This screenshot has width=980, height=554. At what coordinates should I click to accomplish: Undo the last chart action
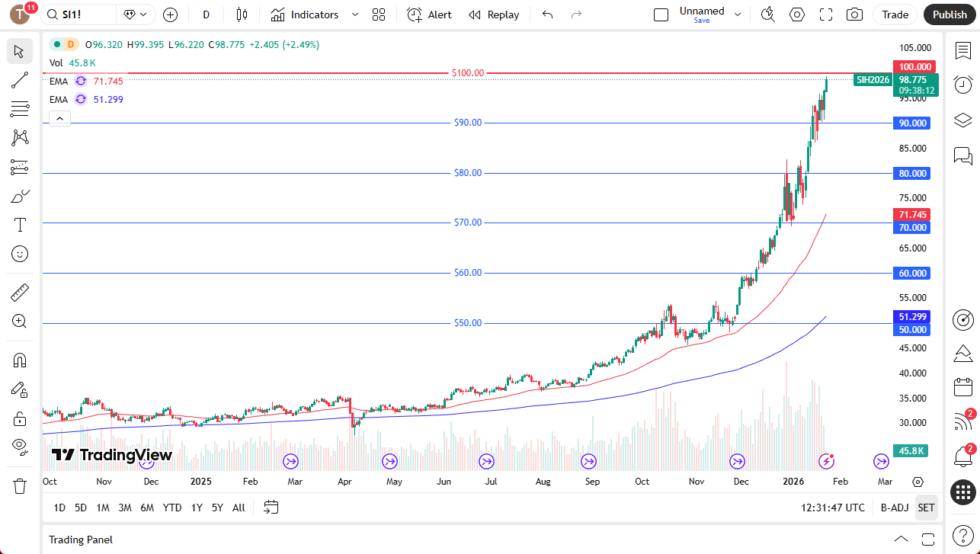point(547,14)
